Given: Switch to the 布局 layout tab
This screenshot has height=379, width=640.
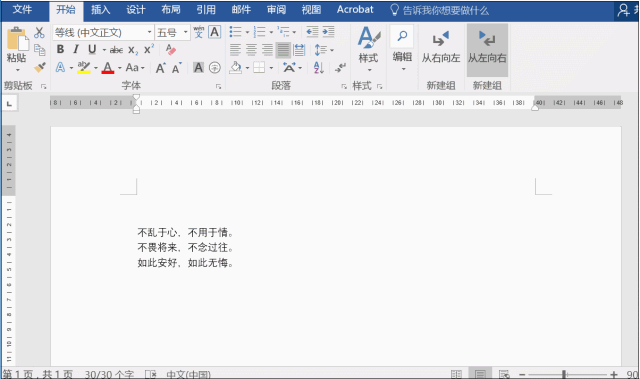Looking at the screenshot, I should (x=171, y=10).
